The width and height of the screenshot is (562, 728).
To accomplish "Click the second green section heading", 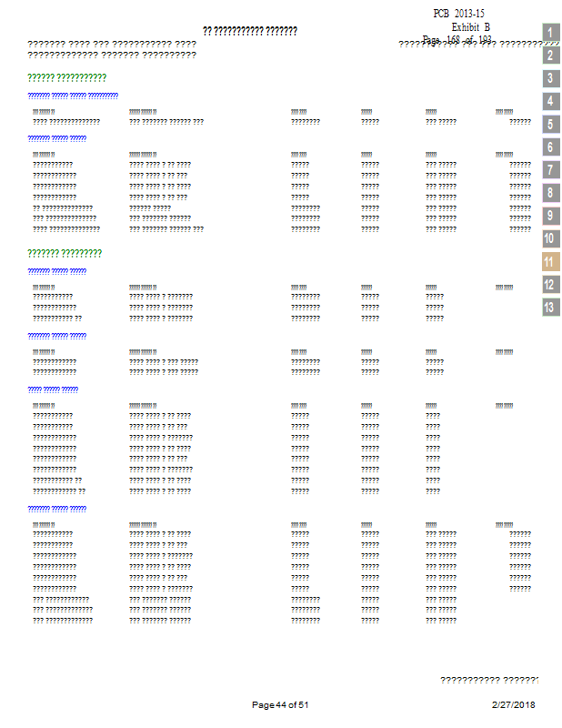I will point(65,253).
